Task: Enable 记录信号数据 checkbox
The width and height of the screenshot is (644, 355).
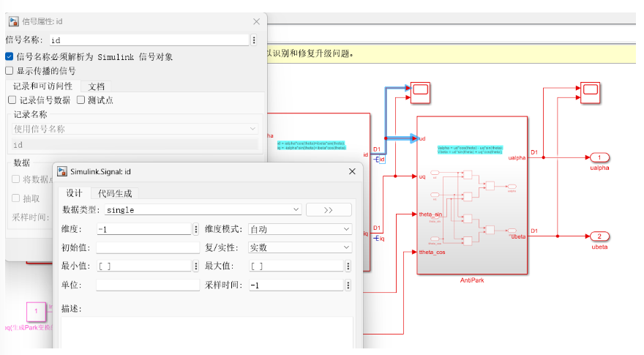Action: [x=12, y=100]
